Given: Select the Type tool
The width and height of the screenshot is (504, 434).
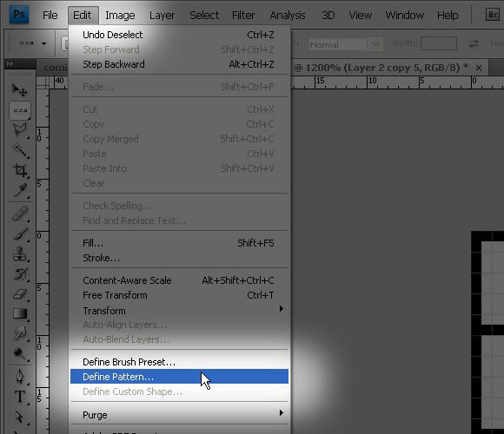Looking at the screenshot, I should tap(20, 397).
